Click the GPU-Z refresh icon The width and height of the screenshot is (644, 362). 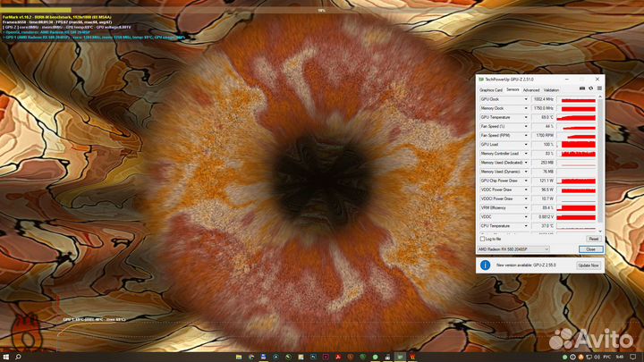(589, 89)
